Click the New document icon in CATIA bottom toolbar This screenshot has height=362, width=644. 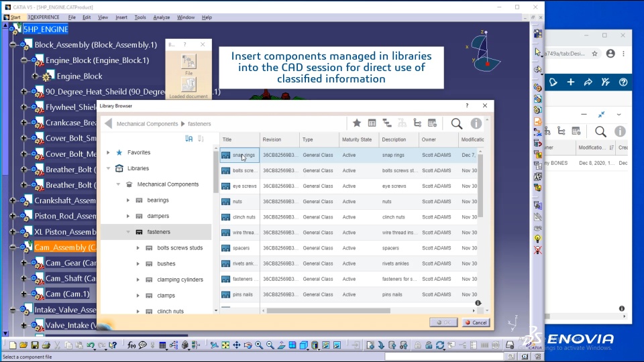[13, 345]
